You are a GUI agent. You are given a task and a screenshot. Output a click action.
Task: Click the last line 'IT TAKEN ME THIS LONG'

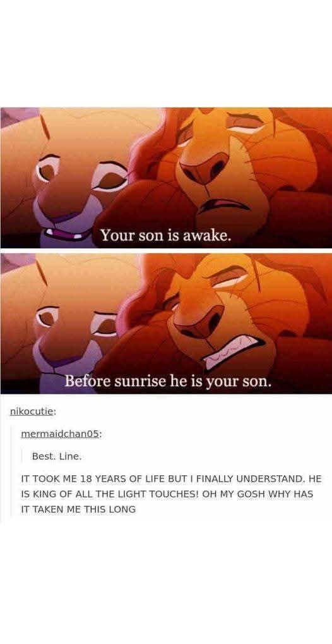click(x=78, y=509)
